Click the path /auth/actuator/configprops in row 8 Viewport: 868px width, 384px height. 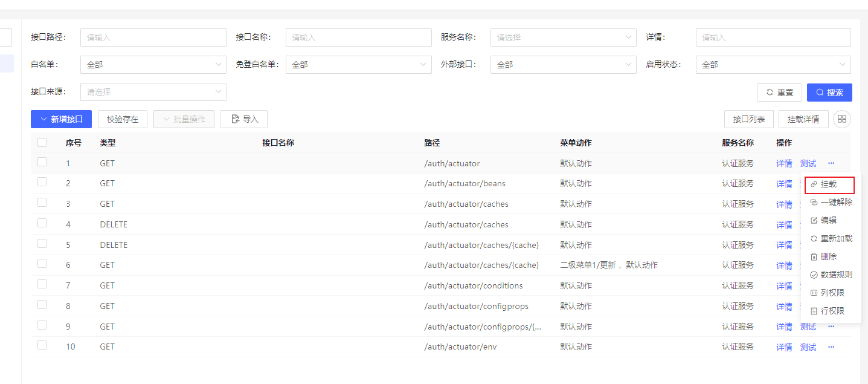click(x=476, y=306)
